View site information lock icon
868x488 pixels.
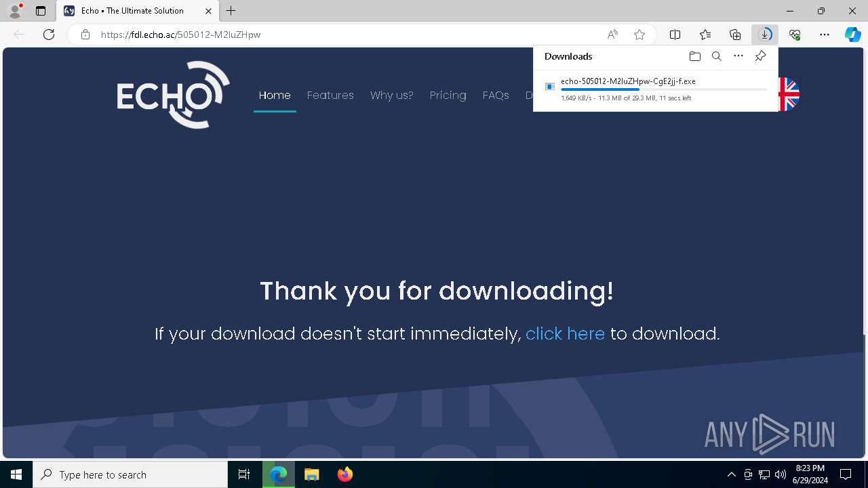click(85, 35)
